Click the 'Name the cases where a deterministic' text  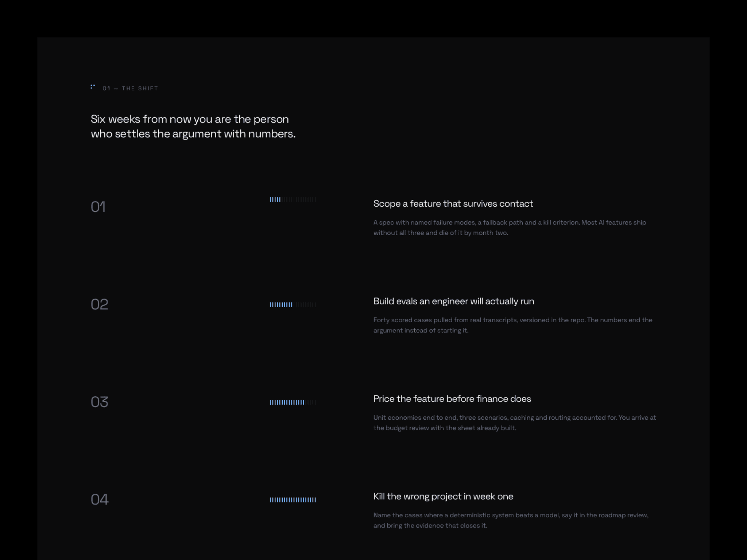511,520
